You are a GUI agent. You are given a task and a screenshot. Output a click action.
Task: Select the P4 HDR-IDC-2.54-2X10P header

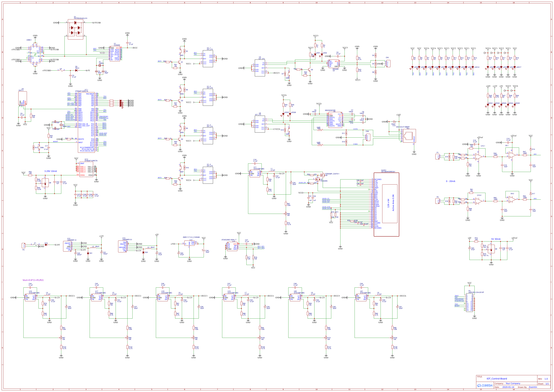[x=469, y=303]
